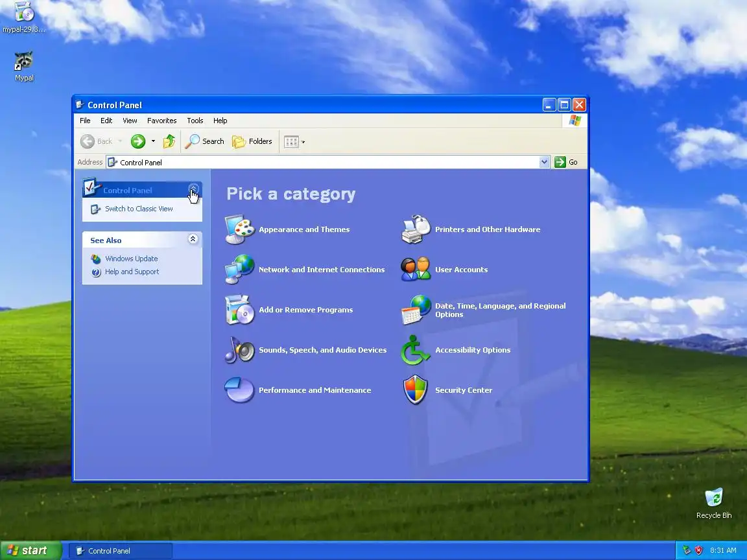Expand the Address bar dropdown list
The height and width of the screenshot is (560, 747).
[544, 162]
